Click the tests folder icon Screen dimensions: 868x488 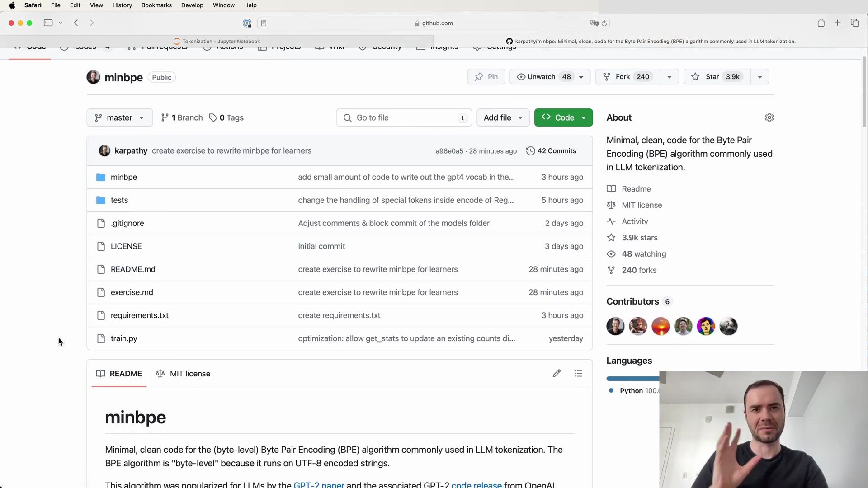(101, 200)
